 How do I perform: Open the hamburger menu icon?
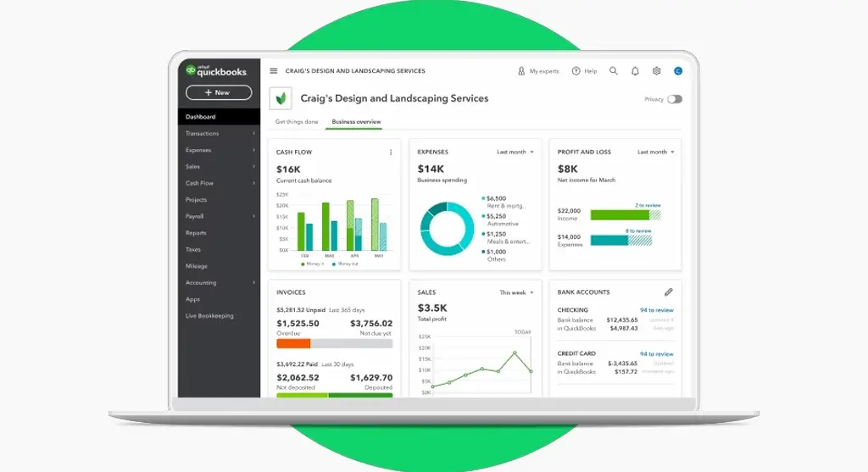[274, 71]
